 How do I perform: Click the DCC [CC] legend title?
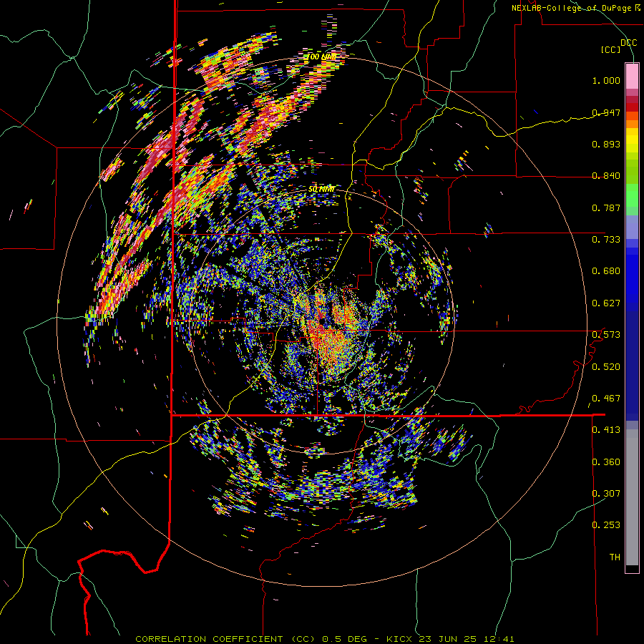click(x=618, y=46)
